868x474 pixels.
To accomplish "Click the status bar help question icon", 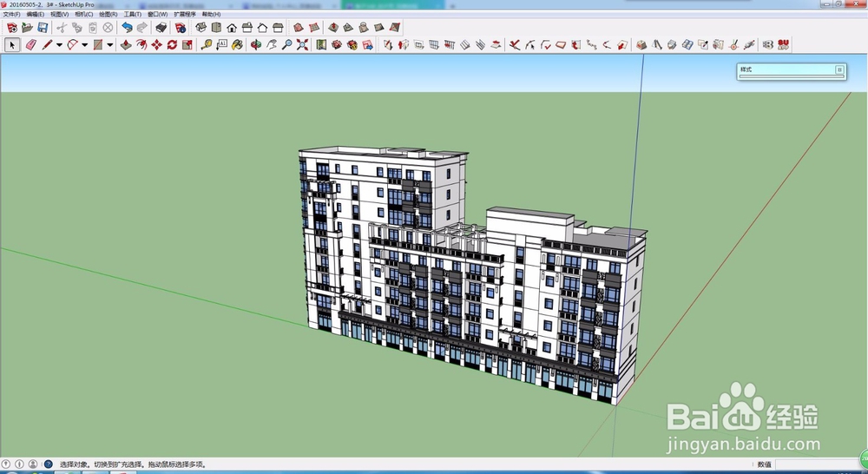I will pyautogui.click(x=48, y=464).
